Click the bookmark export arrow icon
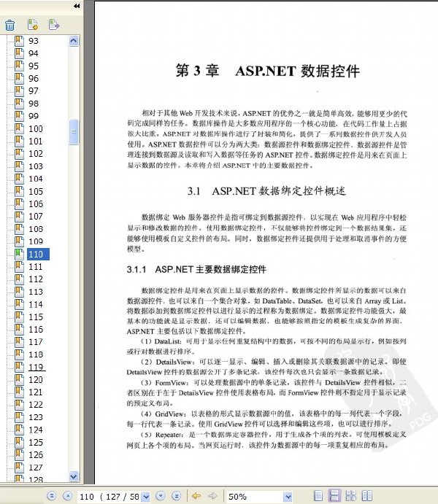Screen dimensions: 438x504 click(54, 24)
